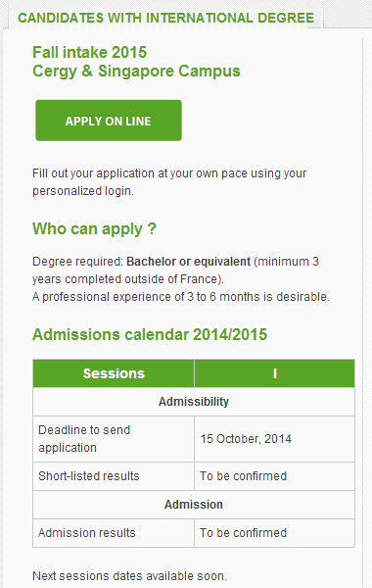372x588 pixels.
Task: Select the Admissibility section row
Action: (194, 402)
